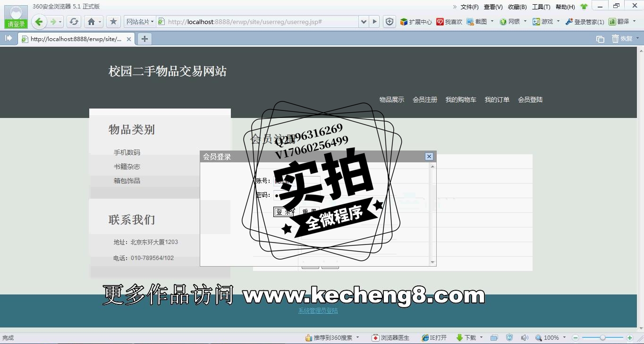Screen dimensions: 644x344
Task: Click IE打开 in status bar
Action: point(434,338)
